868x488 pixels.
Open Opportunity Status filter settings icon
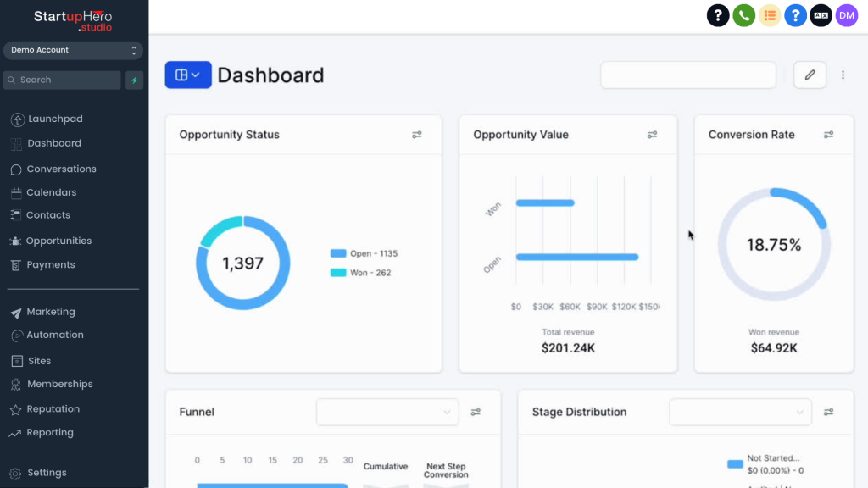tap(417, 135)
